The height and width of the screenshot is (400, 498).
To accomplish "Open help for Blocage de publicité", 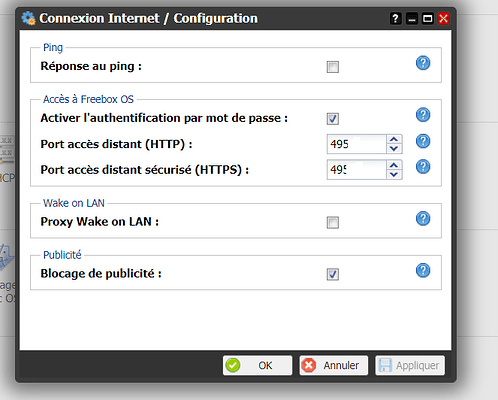I will pyautogui.click(x=423, y=270).
